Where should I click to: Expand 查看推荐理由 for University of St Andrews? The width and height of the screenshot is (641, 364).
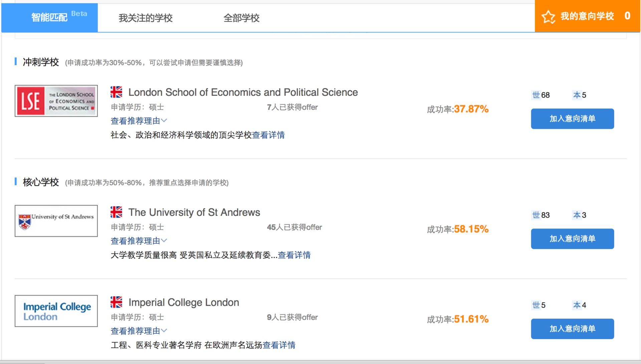pos(139,241)
